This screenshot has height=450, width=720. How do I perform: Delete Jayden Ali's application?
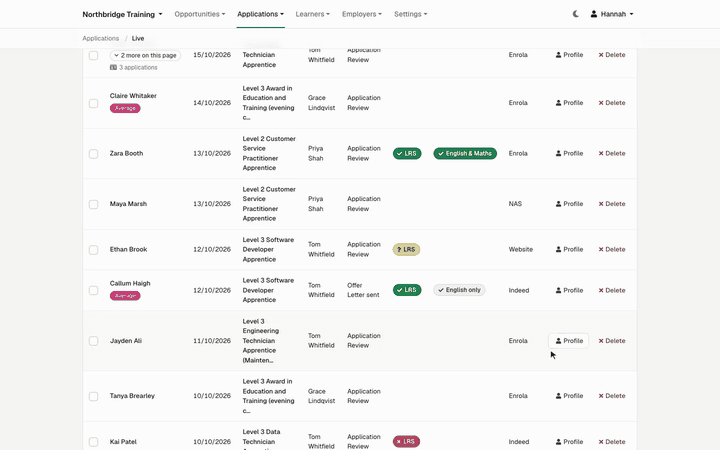tap(612, 341)
